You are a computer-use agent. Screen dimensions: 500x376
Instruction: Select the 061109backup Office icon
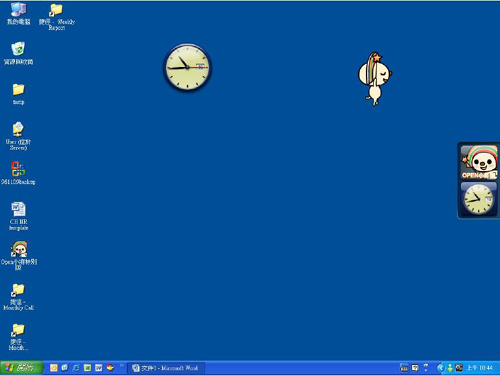18,173
